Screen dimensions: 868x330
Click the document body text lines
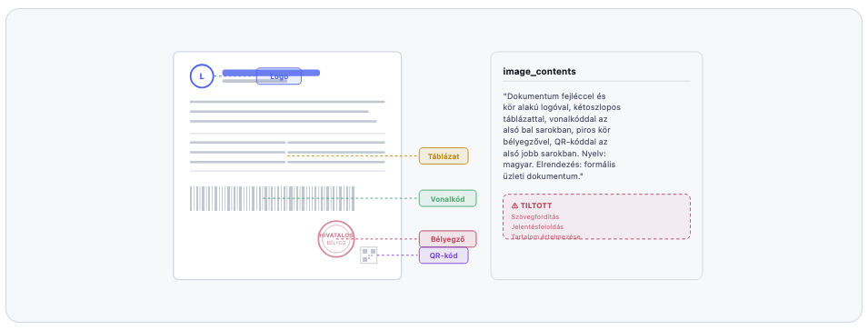point(287,111)
